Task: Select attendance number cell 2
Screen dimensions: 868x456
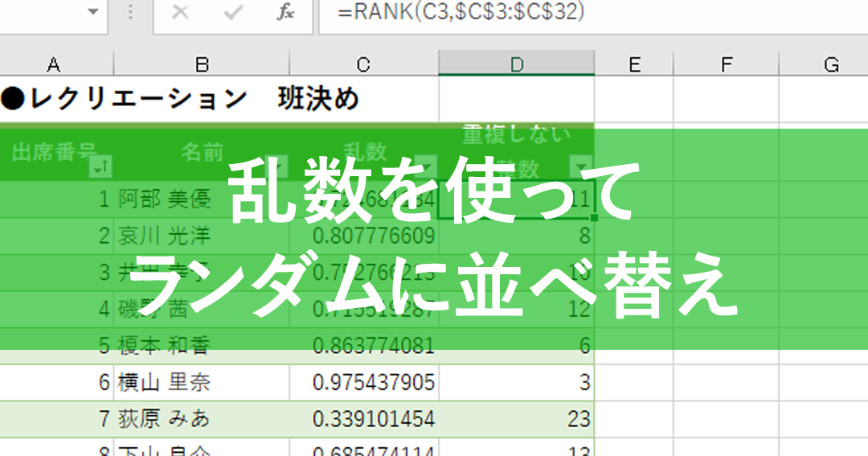Action: pyautogui.click(x=56, y=236)
